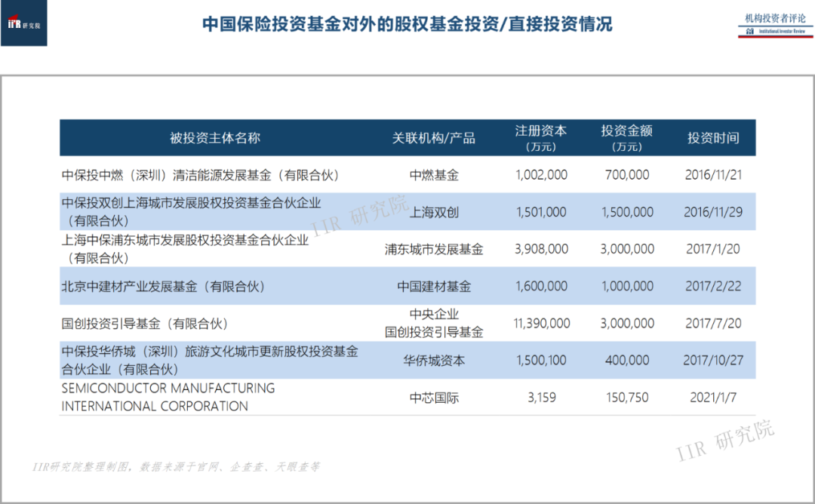Select the 1,000,000 investment amount
The height and width of the screenshot is (504, 815).
tap(627, 286)
